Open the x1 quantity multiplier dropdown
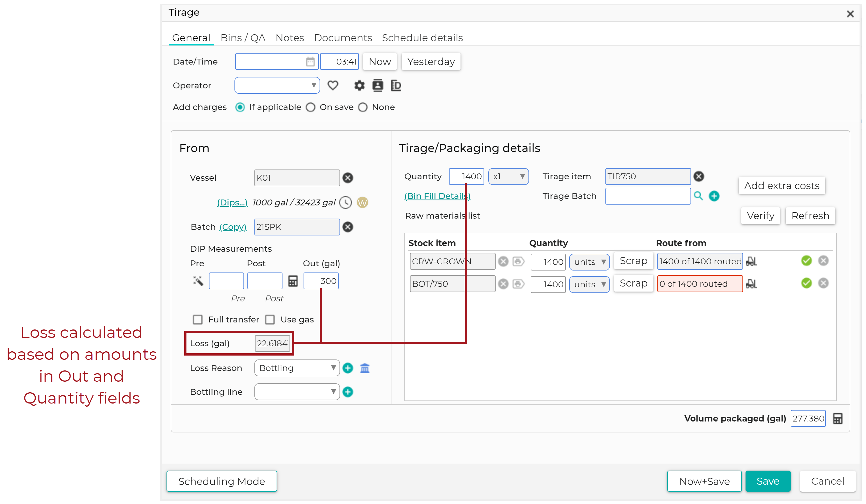 tap(508, 177)
